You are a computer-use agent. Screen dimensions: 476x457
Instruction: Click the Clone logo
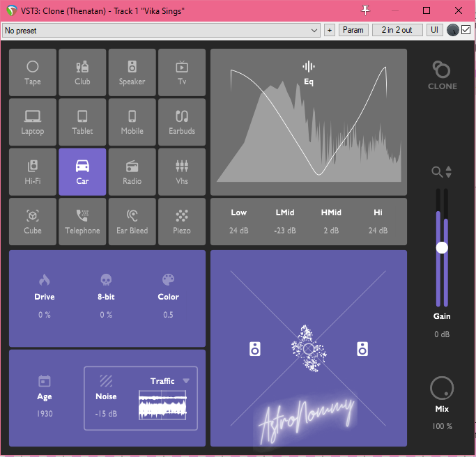pos(443,75)
